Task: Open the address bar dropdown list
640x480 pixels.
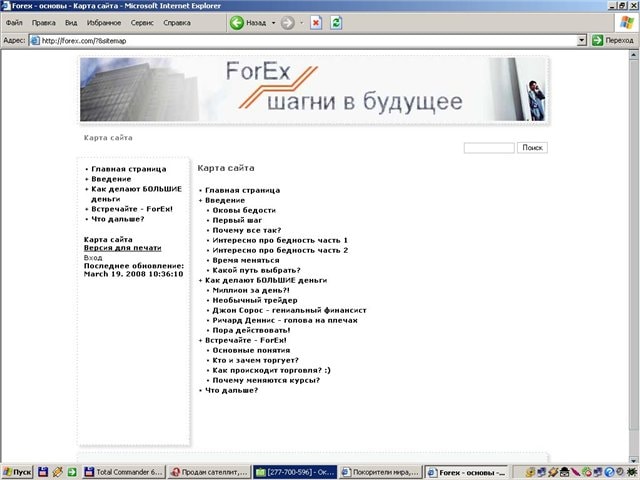Action: point(582,40)
